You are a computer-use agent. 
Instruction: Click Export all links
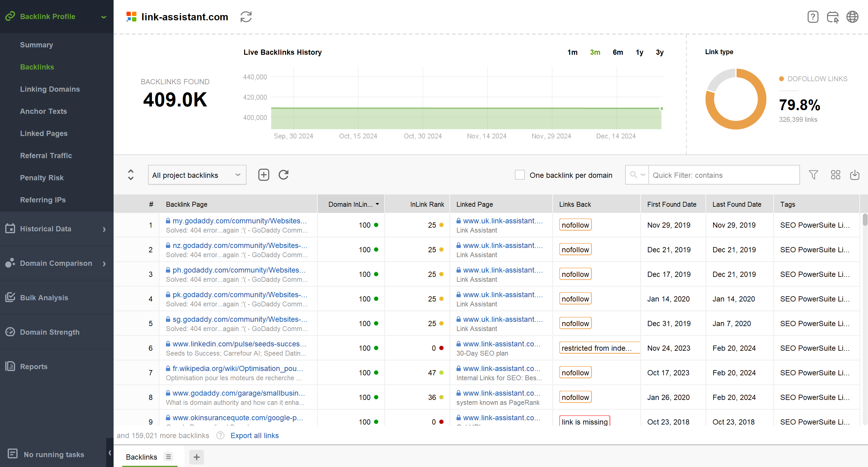click(x=255, y=435)
